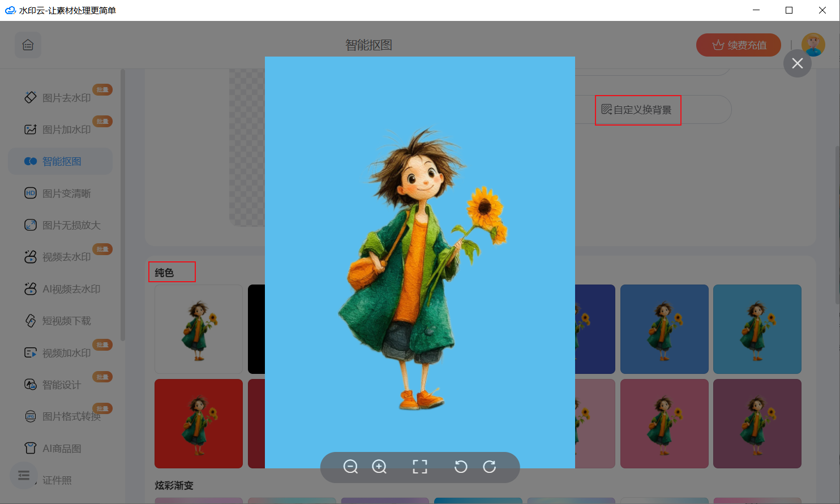Minimize the 水印云 window
Screen dimensions: 840x504
pyautogui.click(x=756, y=10)
